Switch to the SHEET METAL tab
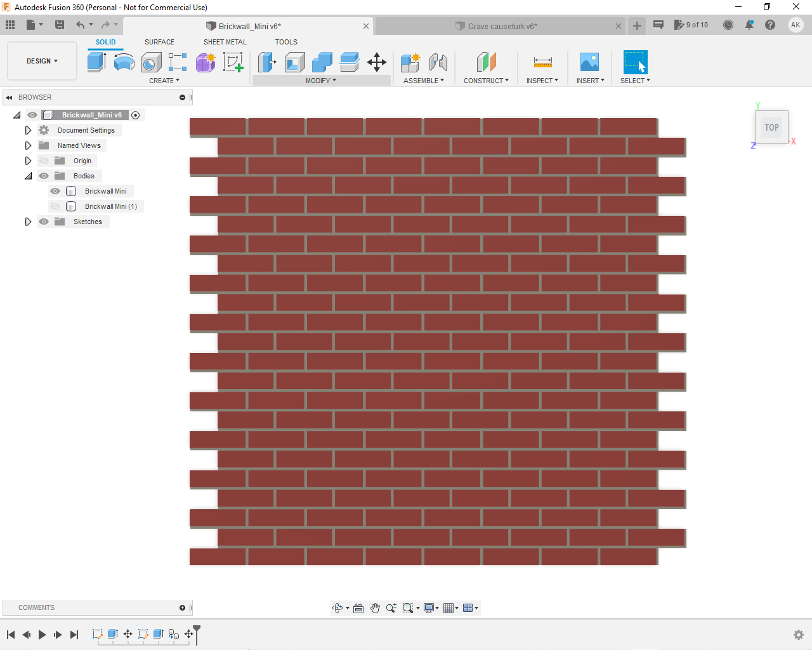 pos(225,42)
